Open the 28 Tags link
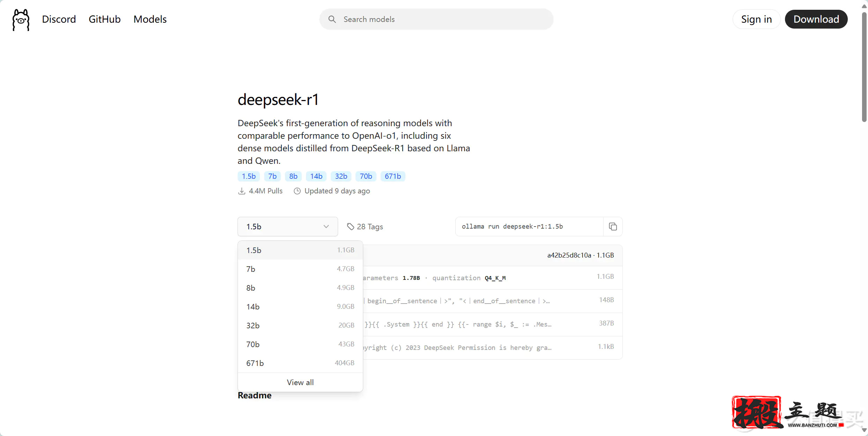The image size is (868, 436). click(x=370, y=227)
